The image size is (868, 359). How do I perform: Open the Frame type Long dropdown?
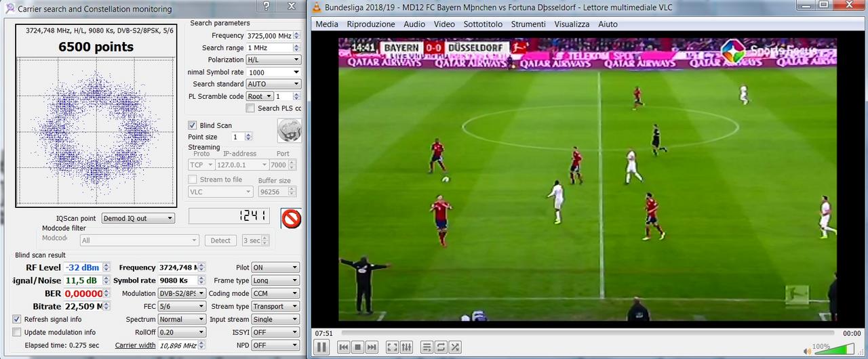[275, 280]
